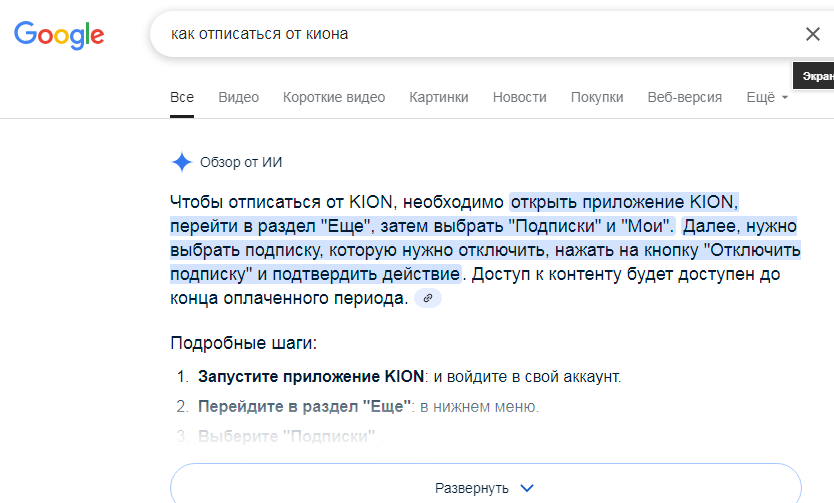Click step Перейдите в раздел "Еще"
Viewport: 834px width, 503px height.
coord(304,407)
